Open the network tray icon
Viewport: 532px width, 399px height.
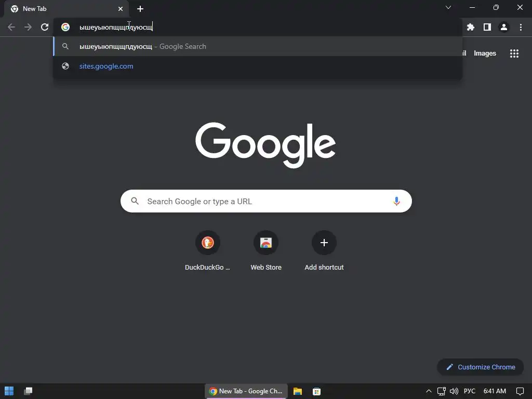[441, 391]
